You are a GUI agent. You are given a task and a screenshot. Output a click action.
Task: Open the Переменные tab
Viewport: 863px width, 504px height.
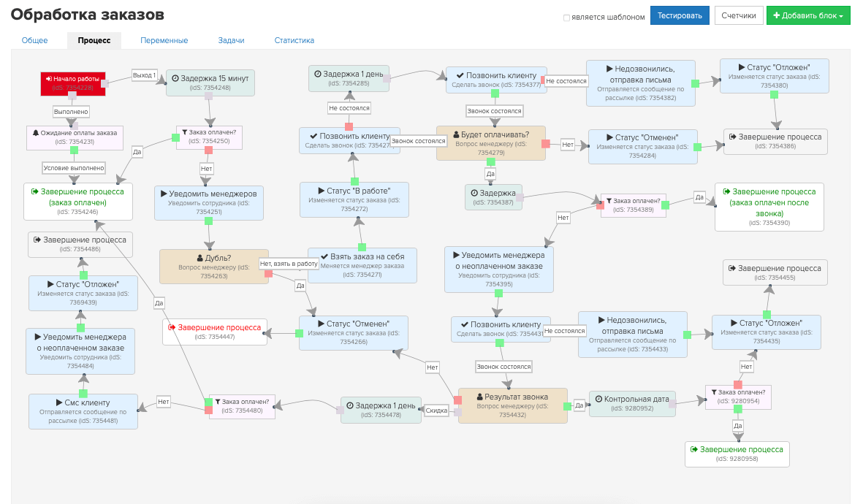(x=164, y=40)
